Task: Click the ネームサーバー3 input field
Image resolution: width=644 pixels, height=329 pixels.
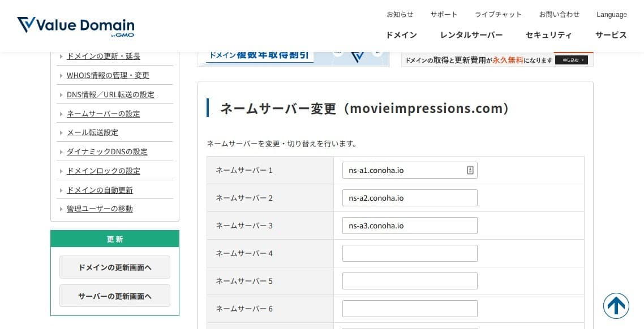Action: pos(410,226)
